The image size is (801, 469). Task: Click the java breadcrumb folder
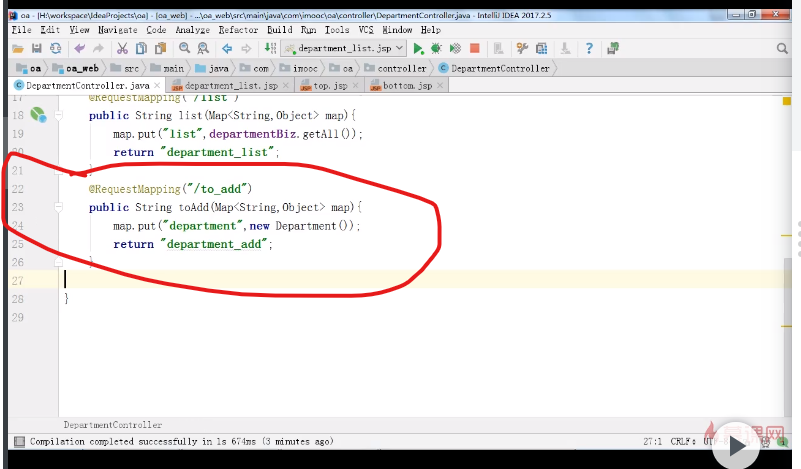(212, 68)
